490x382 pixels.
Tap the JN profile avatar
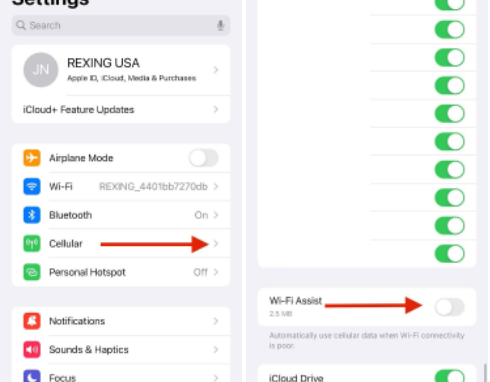click(x=41, y=70)
